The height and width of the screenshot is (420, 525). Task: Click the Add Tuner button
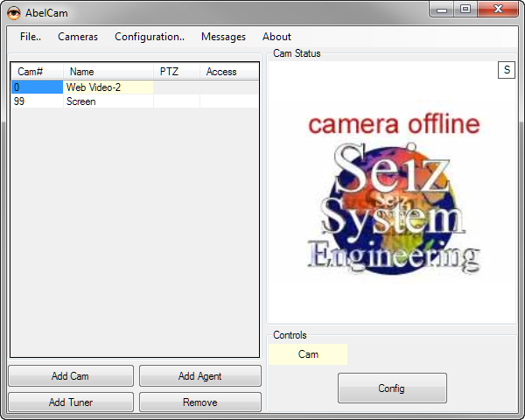coord(71,402)
